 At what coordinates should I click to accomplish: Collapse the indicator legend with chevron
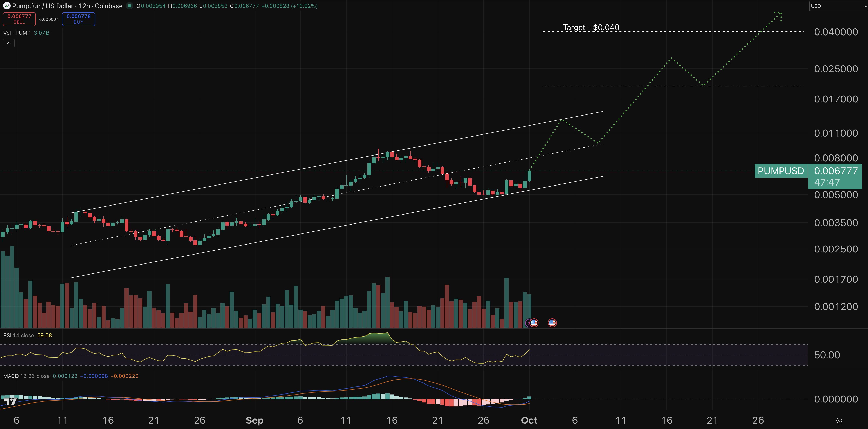9,43
